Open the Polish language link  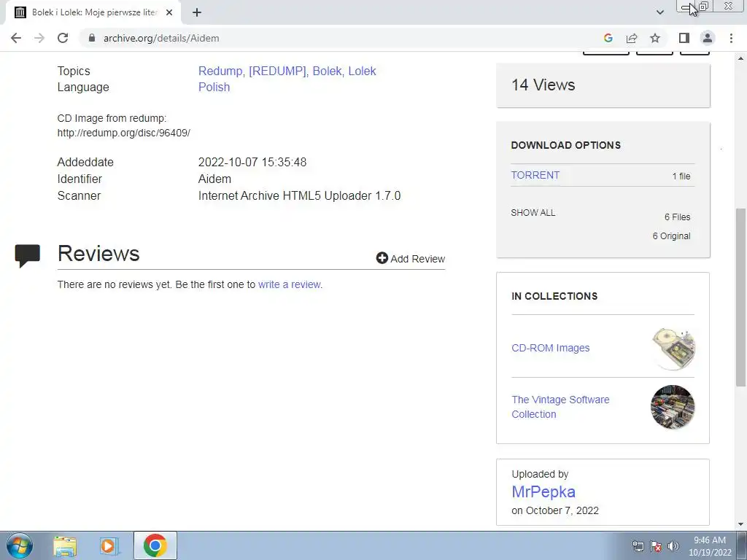point(214,87)
